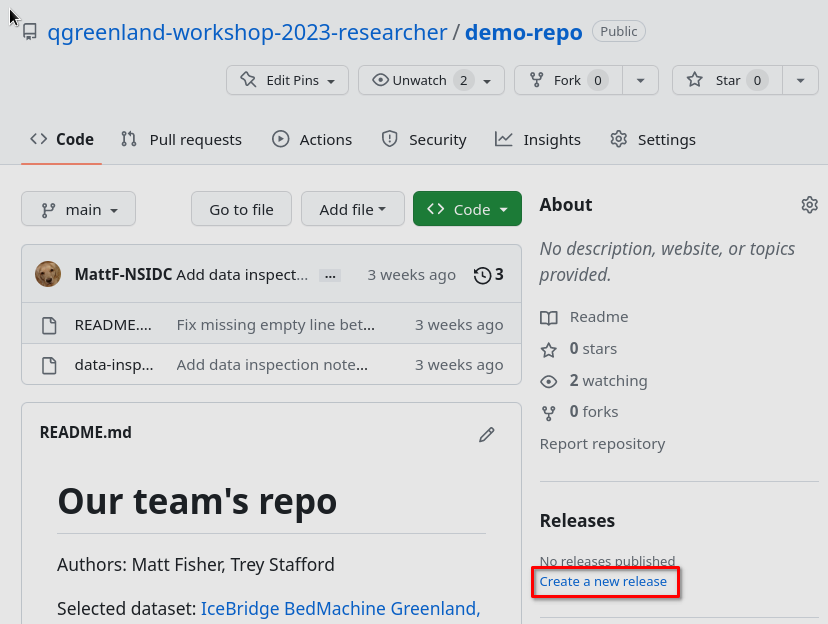The height and width of the screenshot is (624, 828).
Task: Switch to the Security tab
Action: (x=424, y=139)
